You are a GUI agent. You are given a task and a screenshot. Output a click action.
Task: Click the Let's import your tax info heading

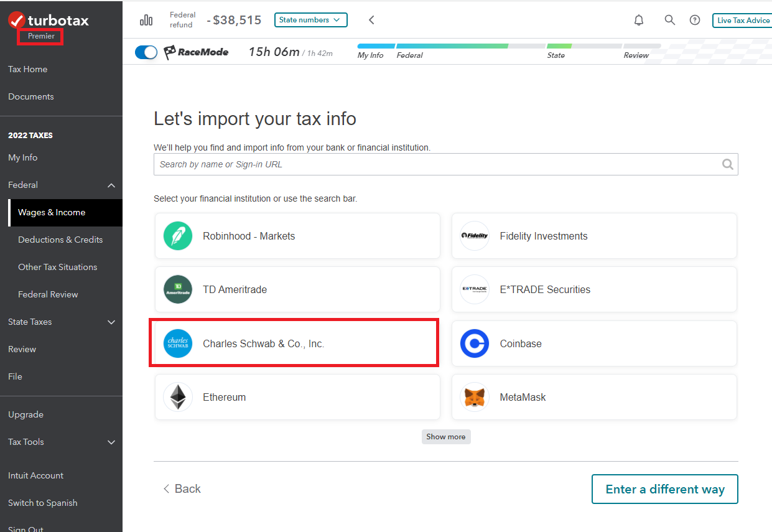tap(255, 119)
